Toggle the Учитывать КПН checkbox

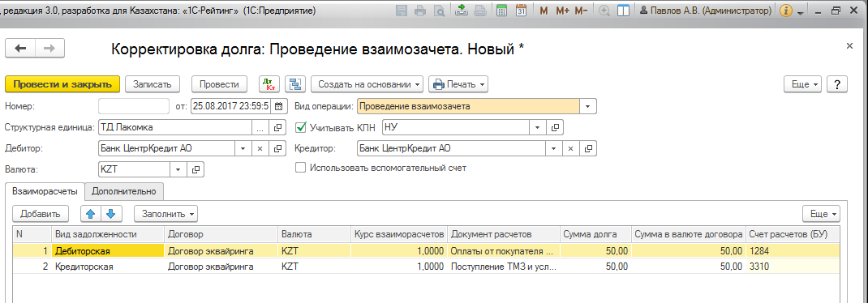coord(301,128)
